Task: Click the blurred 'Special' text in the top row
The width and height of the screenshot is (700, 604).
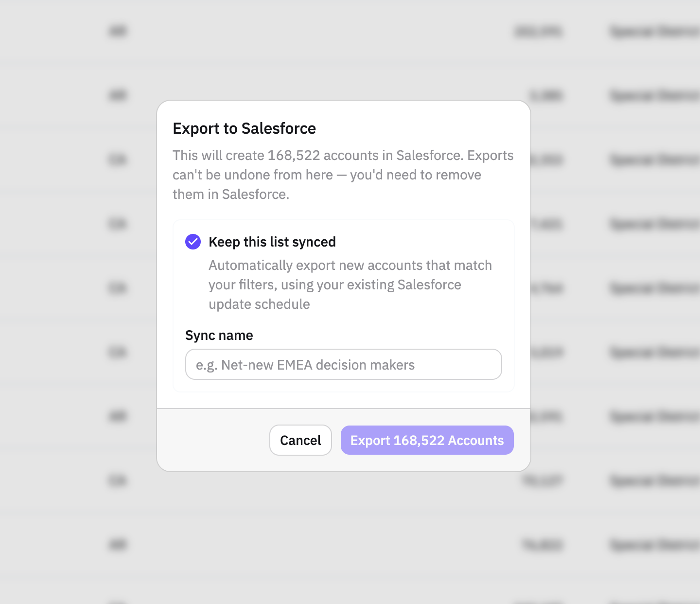Action: (x=654, y=32)
